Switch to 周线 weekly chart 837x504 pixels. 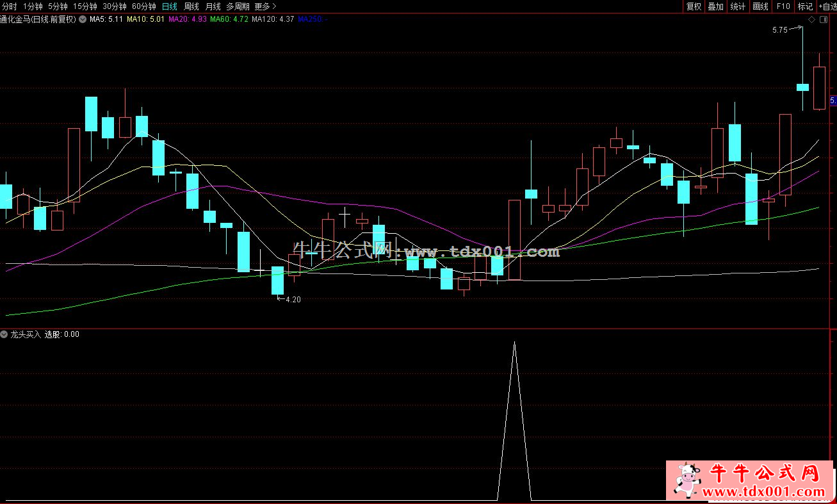(191, 6)
